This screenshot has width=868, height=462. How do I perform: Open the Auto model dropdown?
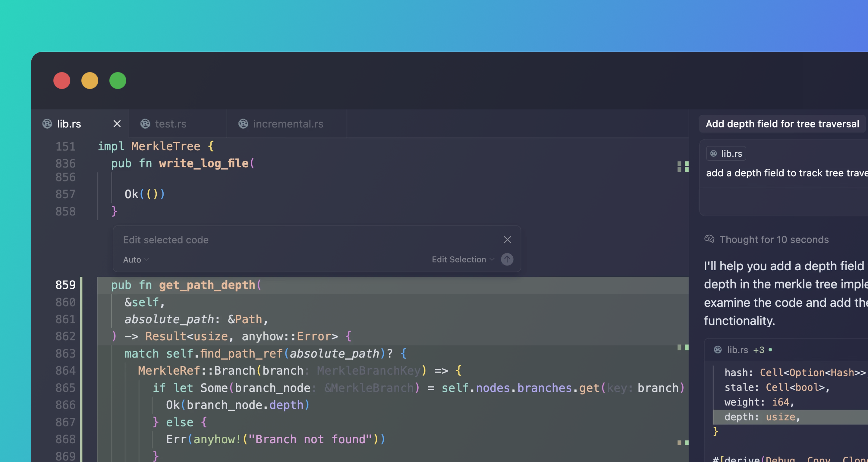tap(135, 259)
